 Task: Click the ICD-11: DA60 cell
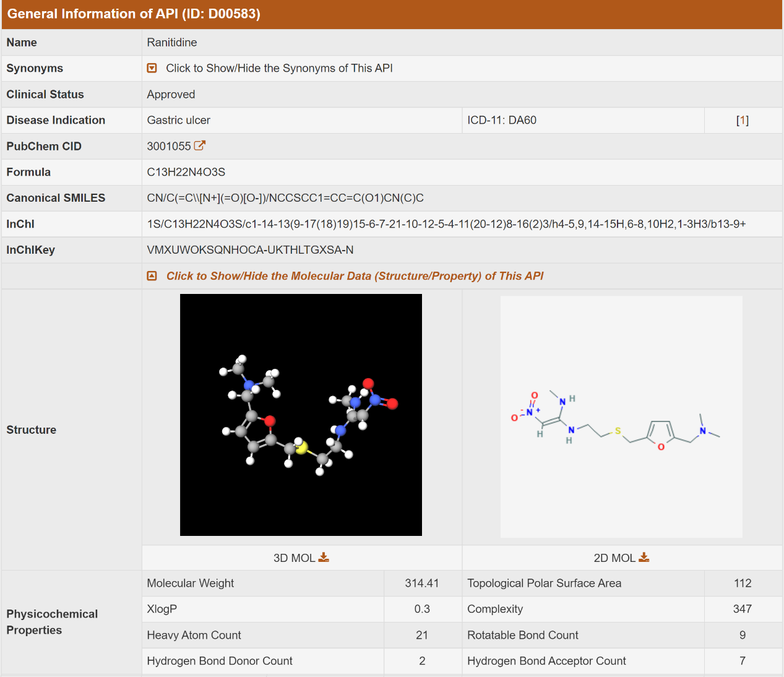(502, 121)
